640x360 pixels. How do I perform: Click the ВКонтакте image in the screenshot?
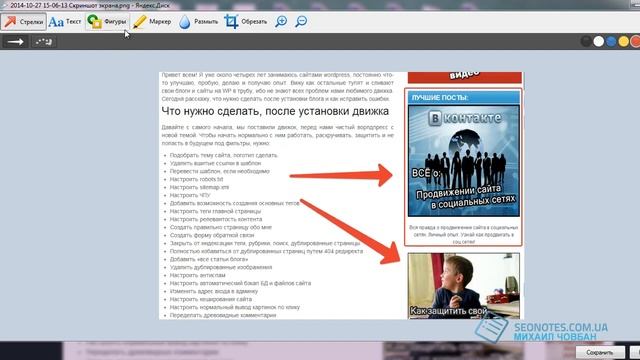[464, 161]
